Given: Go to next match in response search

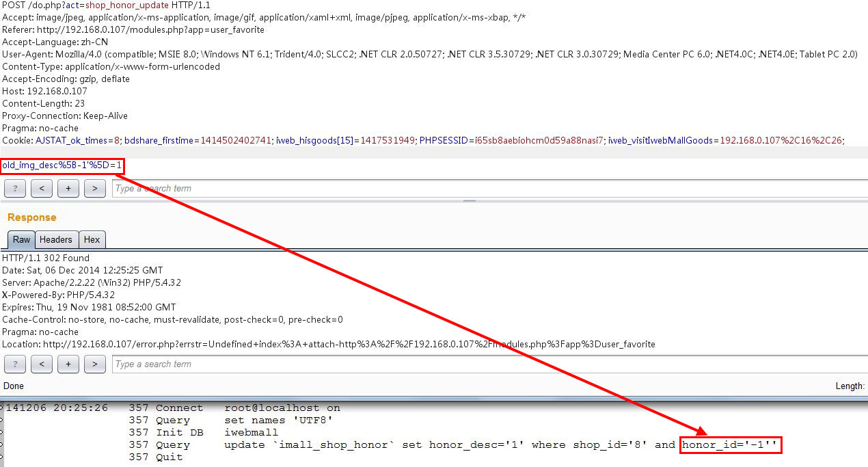Looking at the screenshot, I should [95, 364].
